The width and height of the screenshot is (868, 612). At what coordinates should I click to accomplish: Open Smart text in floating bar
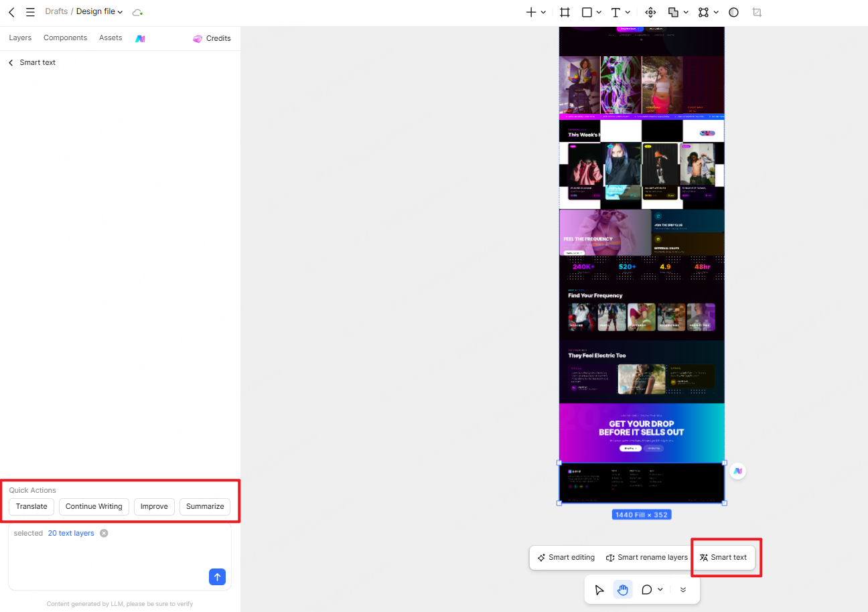[723, 558]
